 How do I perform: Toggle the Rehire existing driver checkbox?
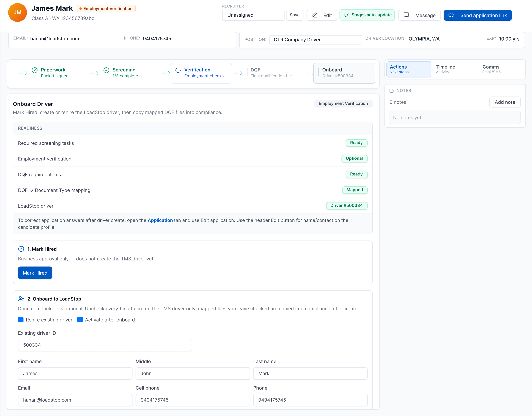[21, 319]
